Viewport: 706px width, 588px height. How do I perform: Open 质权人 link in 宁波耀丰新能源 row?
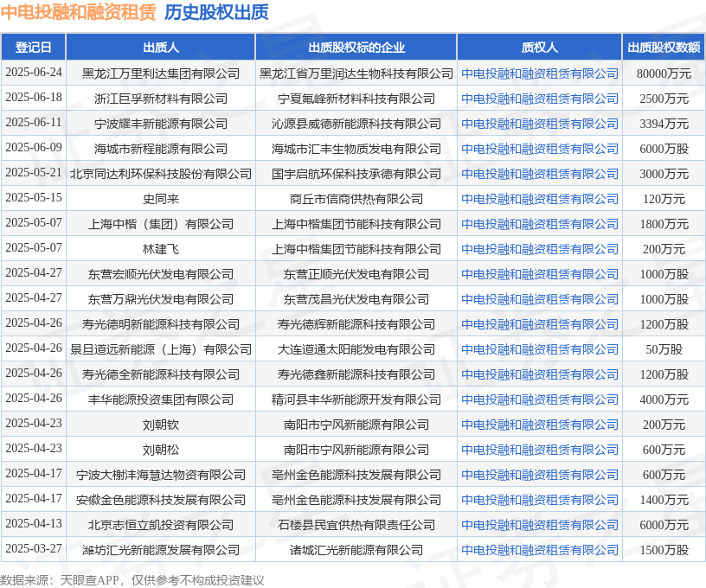pos(539,124)
